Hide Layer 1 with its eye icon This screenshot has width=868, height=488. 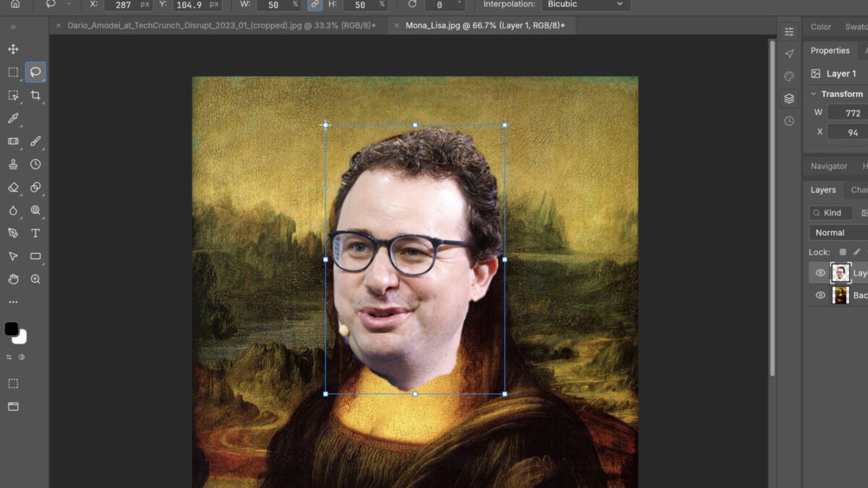point(820,273)
